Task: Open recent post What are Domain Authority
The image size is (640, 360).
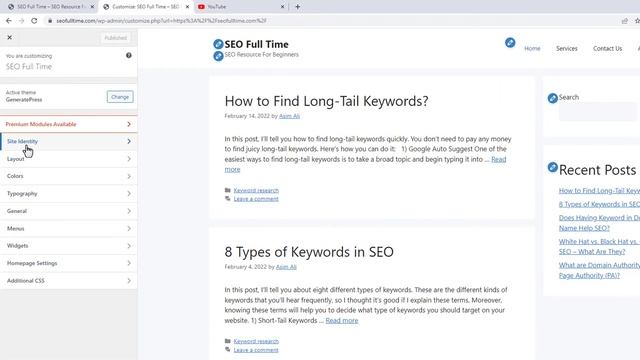Action: pyautogui.click(x=599, y=270)
